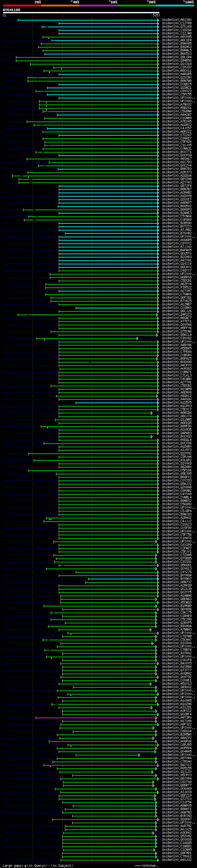
Task: Select hit label UniRef100_A2QGU4
Action: coord(177,176)
